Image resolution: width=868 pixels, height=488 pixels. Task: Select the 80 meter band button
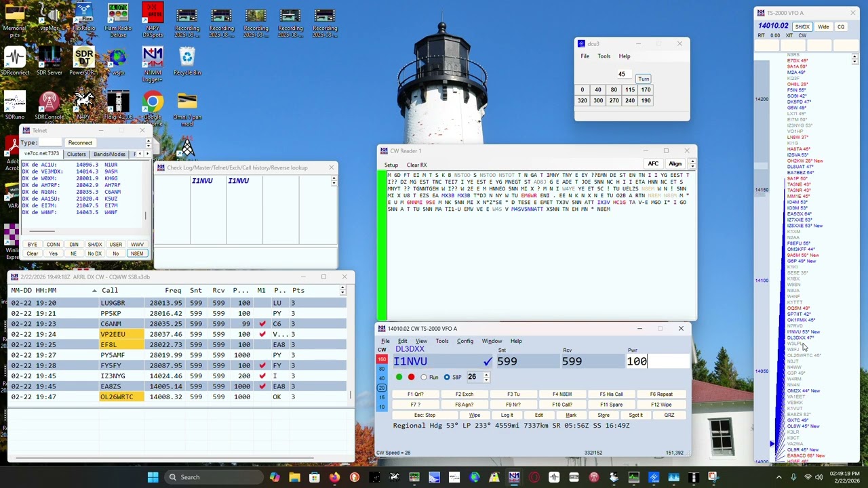382,369
